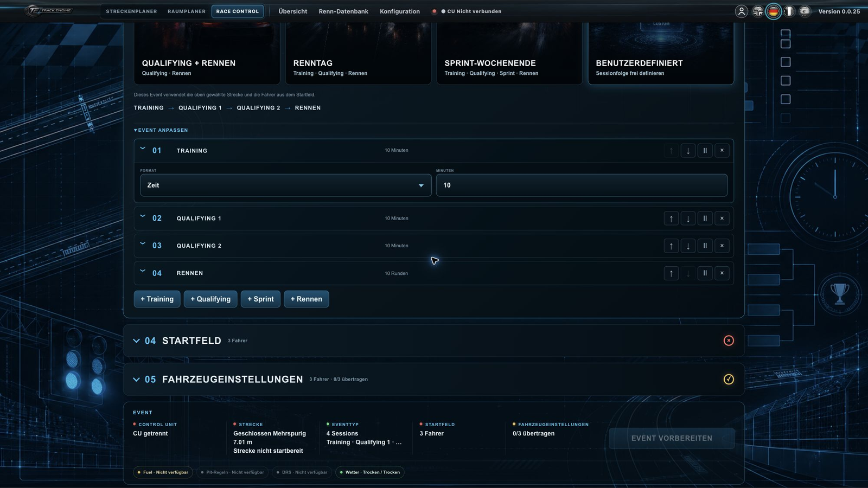The width and height of the screenshot is (868, 488).
Task: Switch to Raumplaner tab
Action: 187,11
